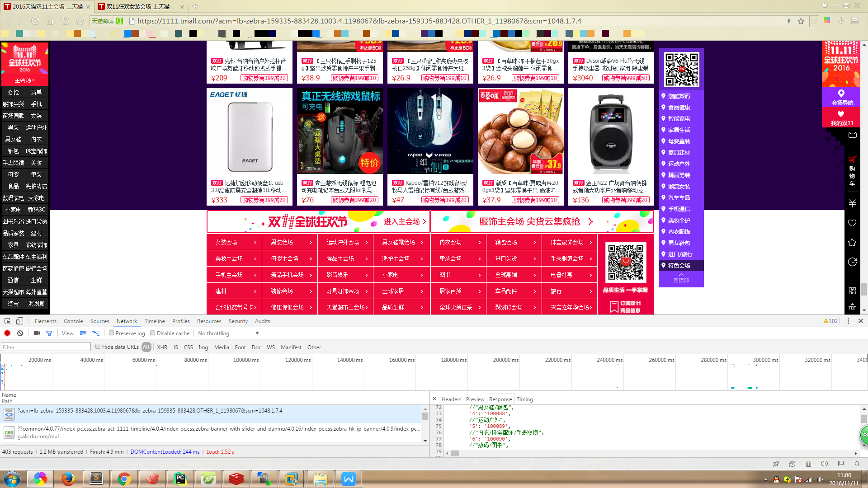
Task: Expand the 天猫超市主会场 category arrow
Action: (x=366, y=308)
